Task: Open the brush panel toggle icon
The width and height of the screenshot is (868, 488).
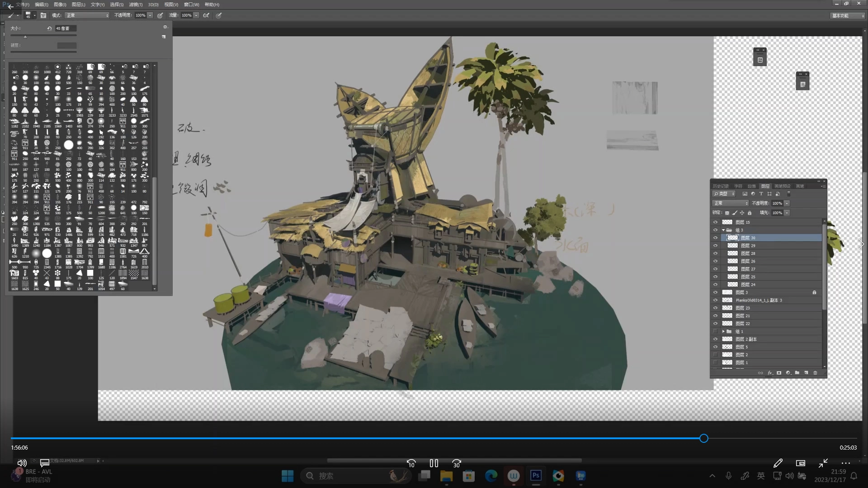Action: click(43, 15)
